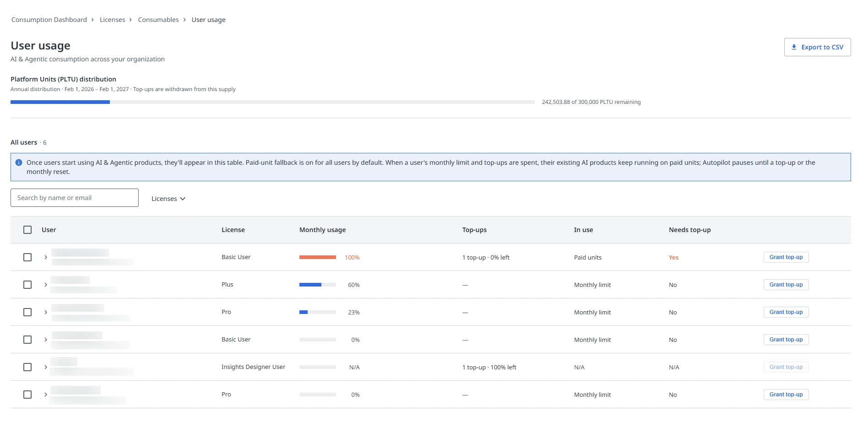868x422 pixels.
Task: Click the orange Yes in Needs top-up
Action: coord(673,257)
